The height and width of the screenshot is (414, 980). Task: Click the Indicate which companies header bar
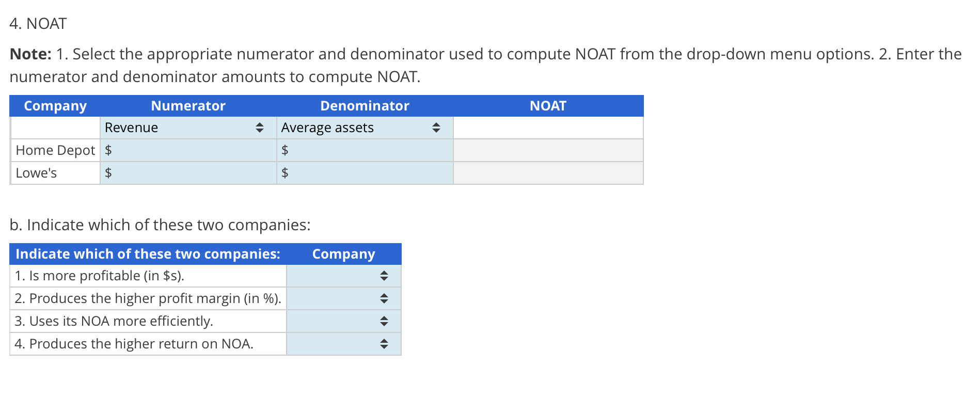coord(148,253)
